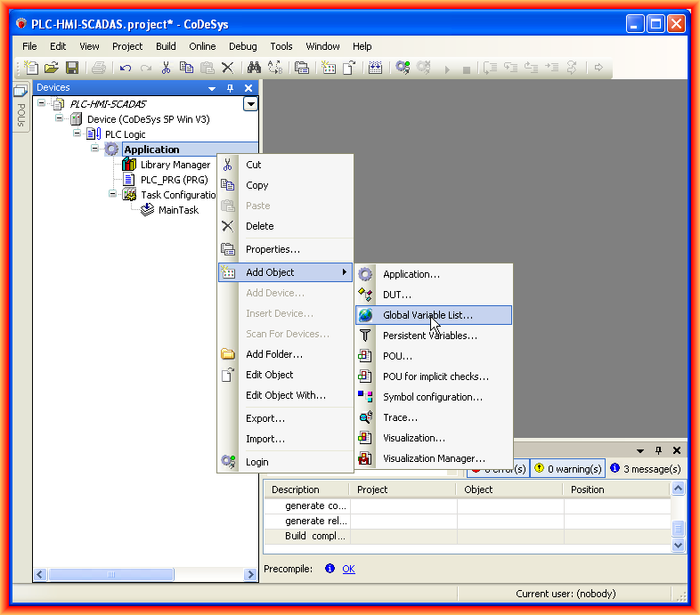
Task: Choose Visualization Manager in Add Object submenu
Action: point(434,458)
